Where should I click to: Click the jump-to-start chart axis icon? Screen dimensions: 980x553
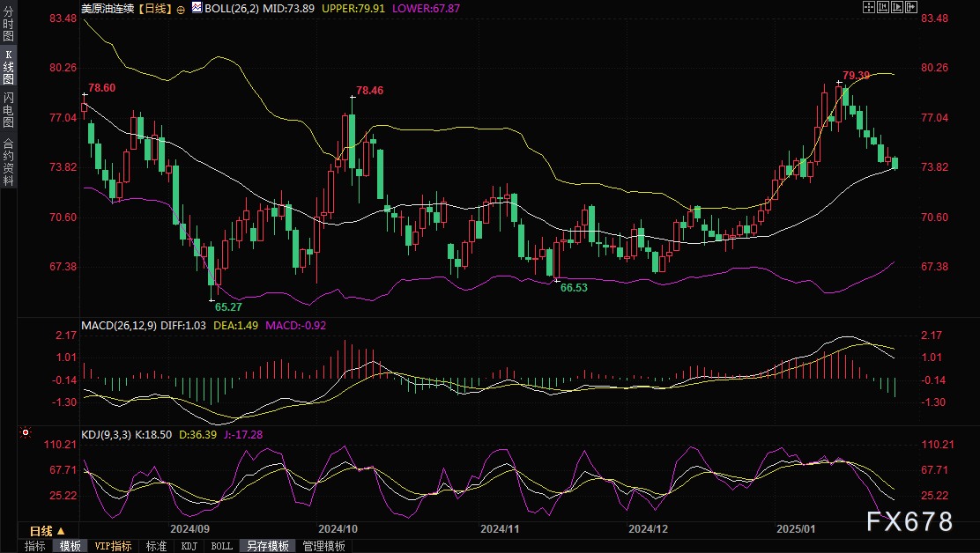pos(882,7)
